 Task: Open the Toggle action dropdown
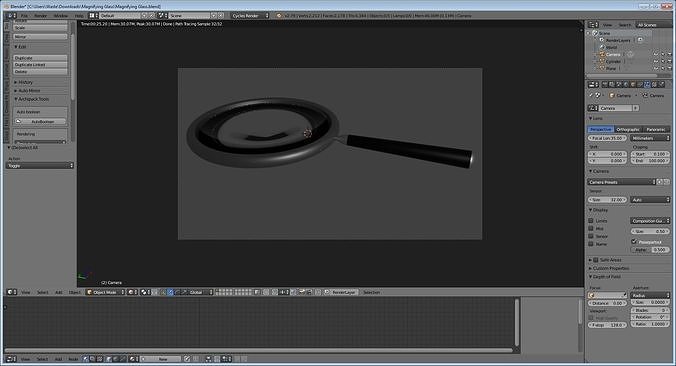(40, 166)
